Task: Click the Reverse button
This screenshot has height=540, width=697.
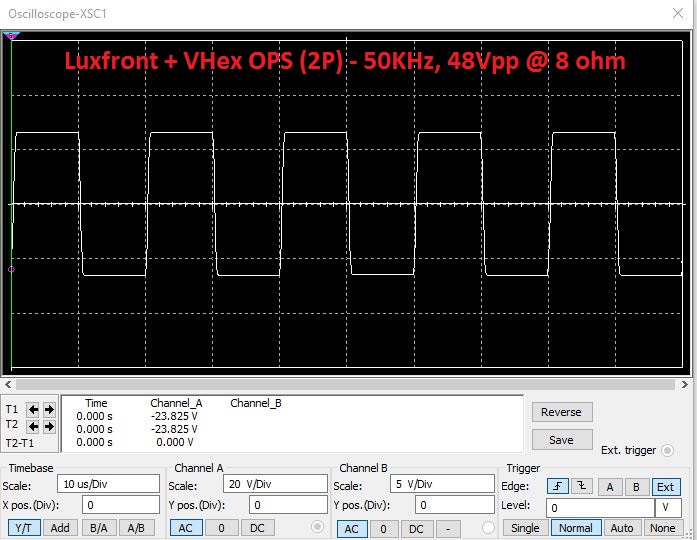Action: tap(562, 412)
